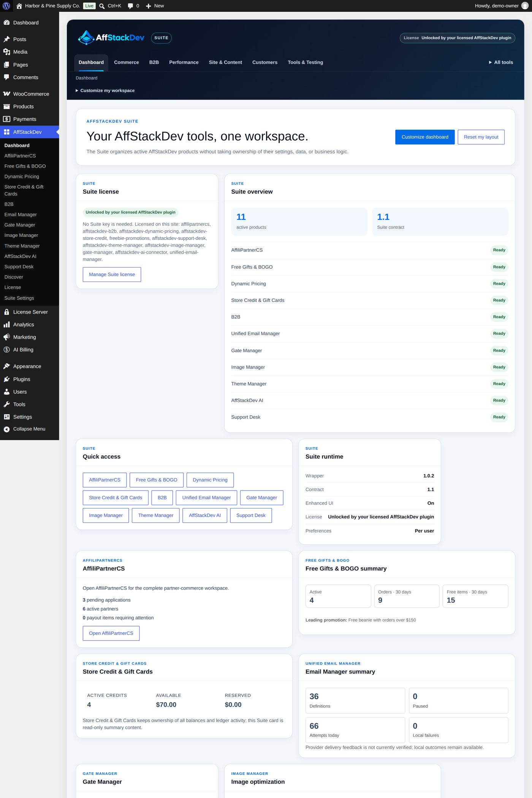
Task: Open the Tools & Testing tab
Action: [306, 62]
